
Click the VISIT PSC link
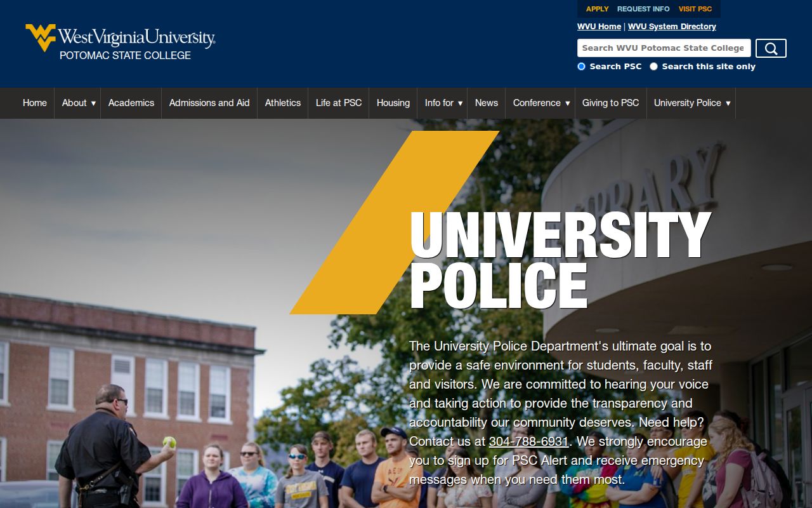695,9
